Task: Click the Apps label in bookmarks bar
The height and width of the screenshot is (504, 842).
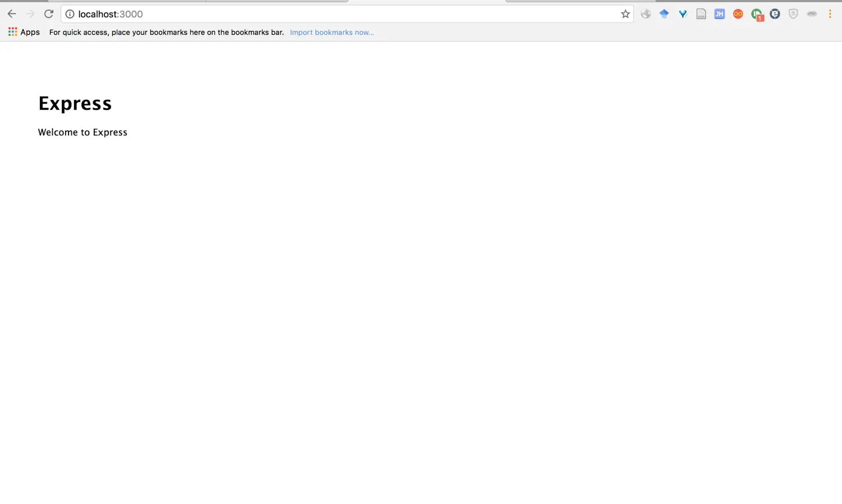Action: pyautogui.click(x=30, y=32)
